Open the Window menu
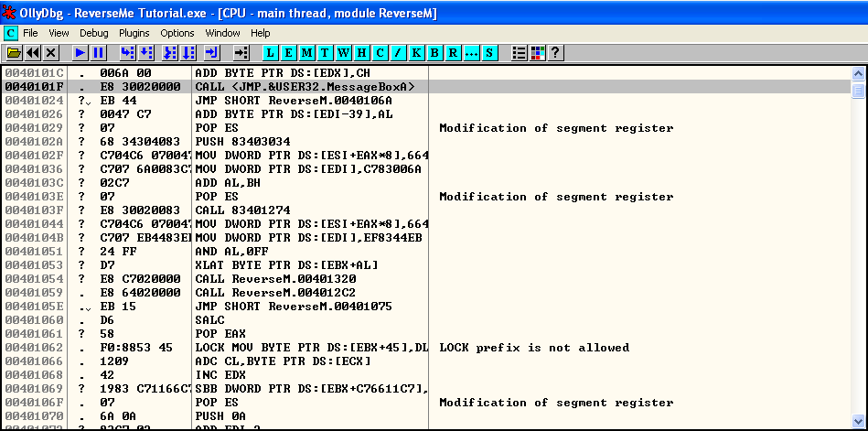The width and height of the screenshot is (868, 431). (x=222, y=33)
